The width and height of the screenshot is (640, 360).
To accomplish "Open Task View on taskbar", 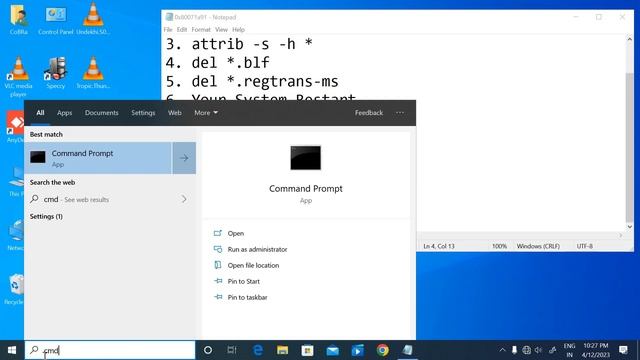I will pos(232,350).
